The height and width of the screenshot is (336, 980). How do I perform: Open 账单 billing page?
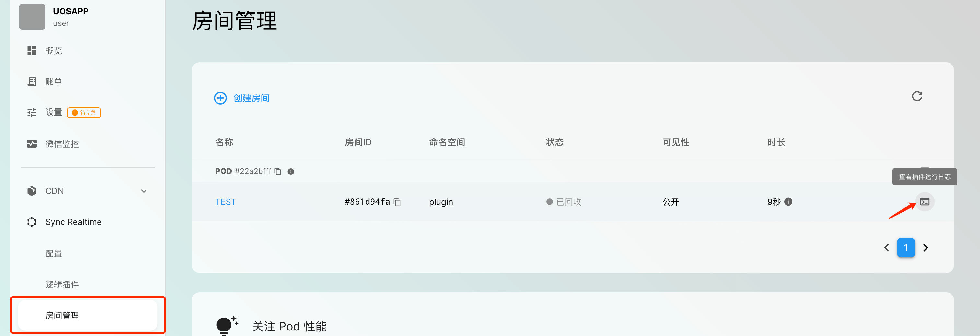[x=53, y=82]
